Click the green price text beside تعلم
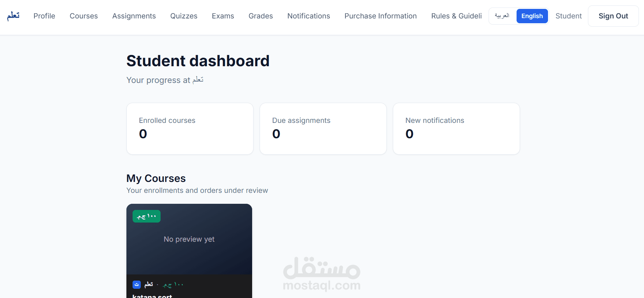This screenshot has width=644, height=298. [173, 285]
